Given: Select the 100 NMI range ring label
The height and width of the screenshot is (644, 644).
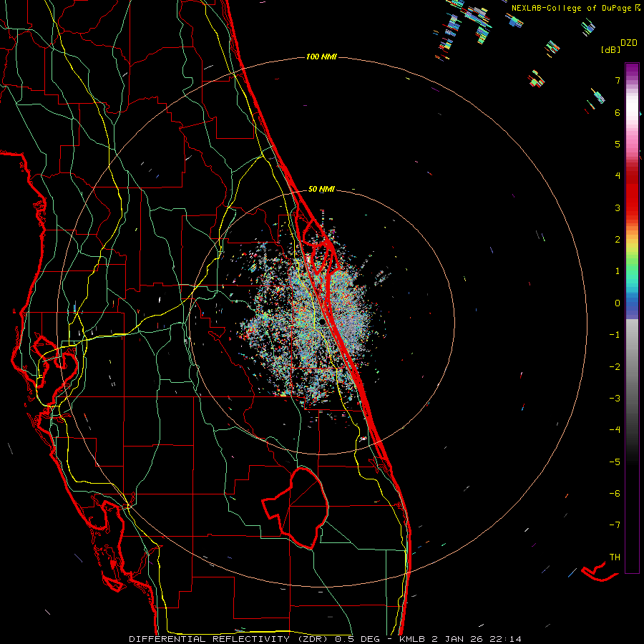Looking at the screenshot, I should [321, 57].
